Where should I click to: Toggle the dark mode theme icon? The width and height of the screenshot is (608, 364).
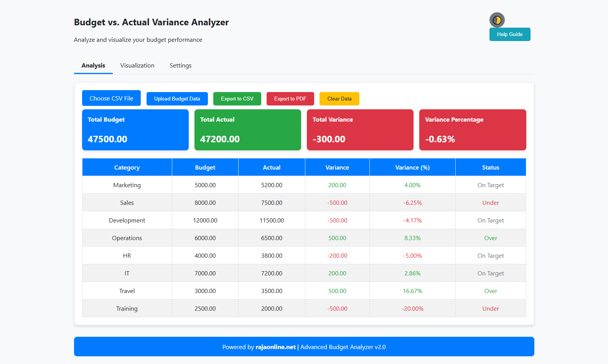click(x=497, y=20)
